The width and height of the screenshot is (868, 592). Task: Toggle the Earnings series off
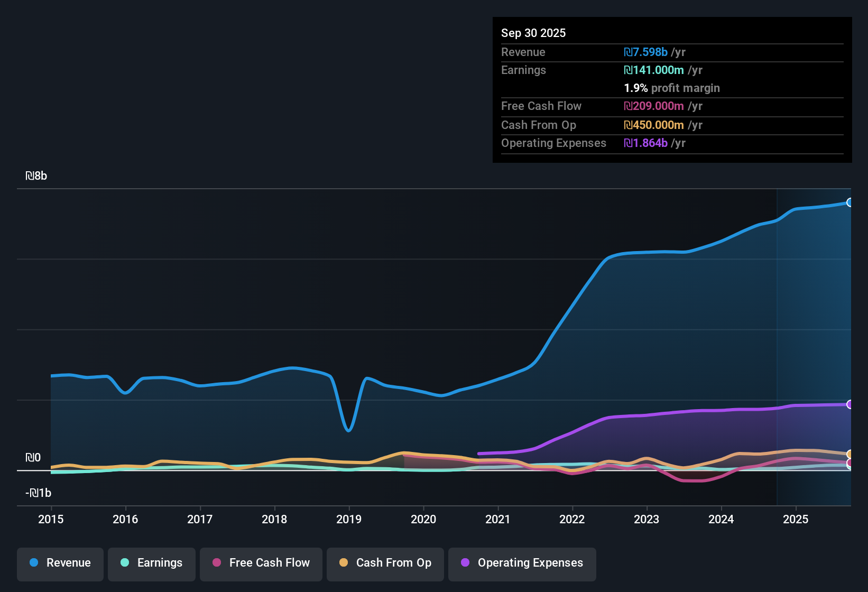pos(151,563)
